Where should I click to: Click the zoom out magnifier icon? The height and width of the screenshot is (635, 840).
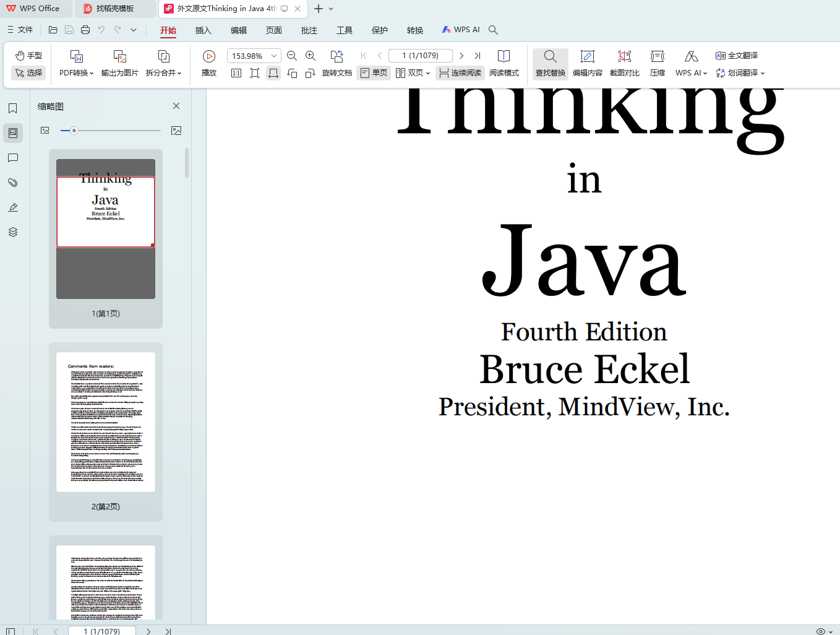coord(292,56)
